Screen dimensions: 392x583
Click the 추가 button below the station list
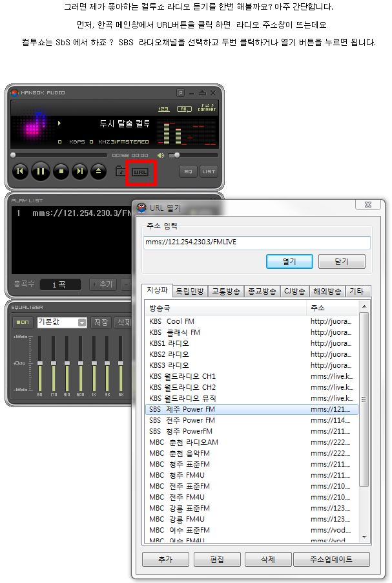166,559
